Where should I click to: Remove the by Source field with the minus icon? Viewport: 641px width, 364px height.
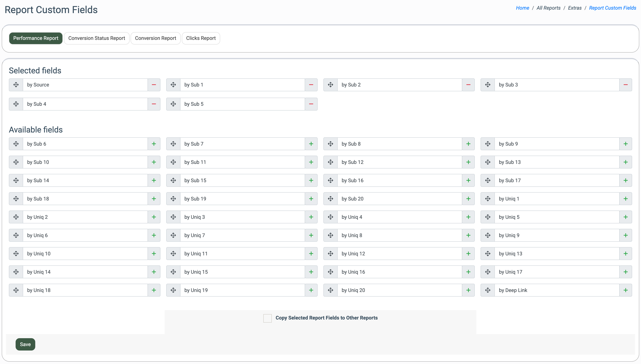click(154, 85)
